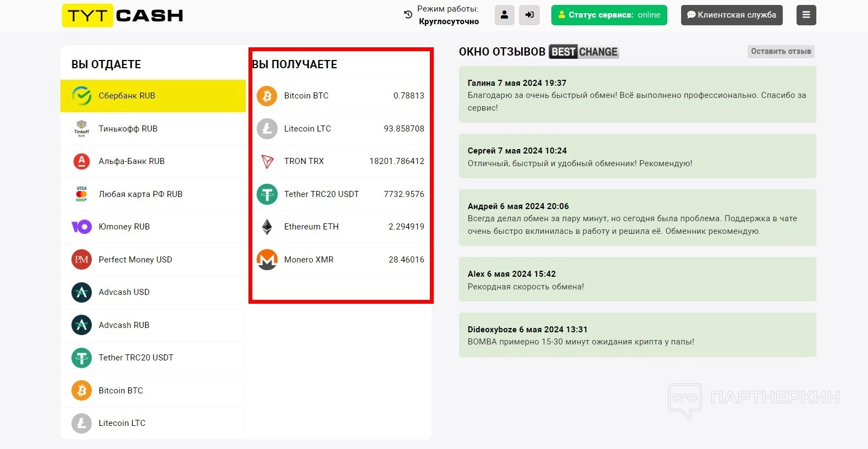Open Dideoxyboze's review from 6 мая 13:31
This screenshot has height=449, width=868.
tap(638, 335)
